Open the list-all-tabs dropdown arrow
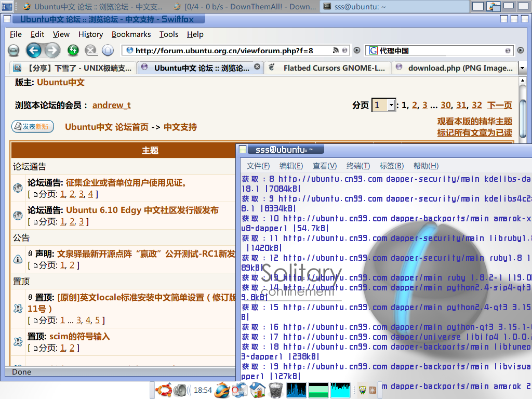The image size is (532, 399). (523, 68)
